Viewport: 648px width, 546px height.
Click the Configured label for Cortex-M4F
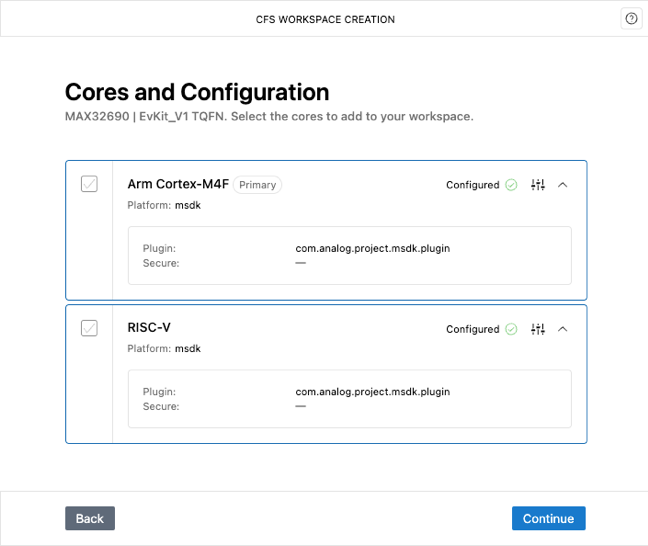pyautogui.click(x=472, y=185)
